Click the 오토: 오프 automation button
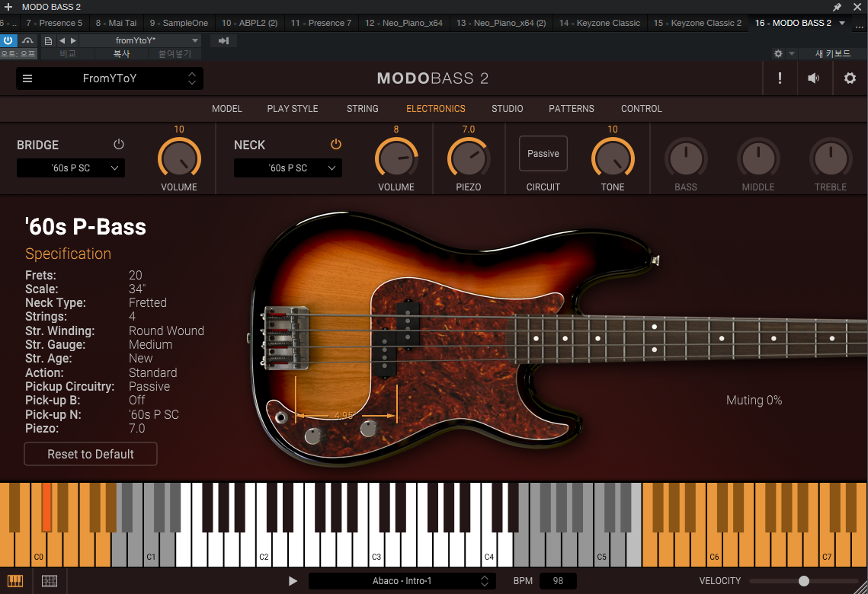 (18, 53)
